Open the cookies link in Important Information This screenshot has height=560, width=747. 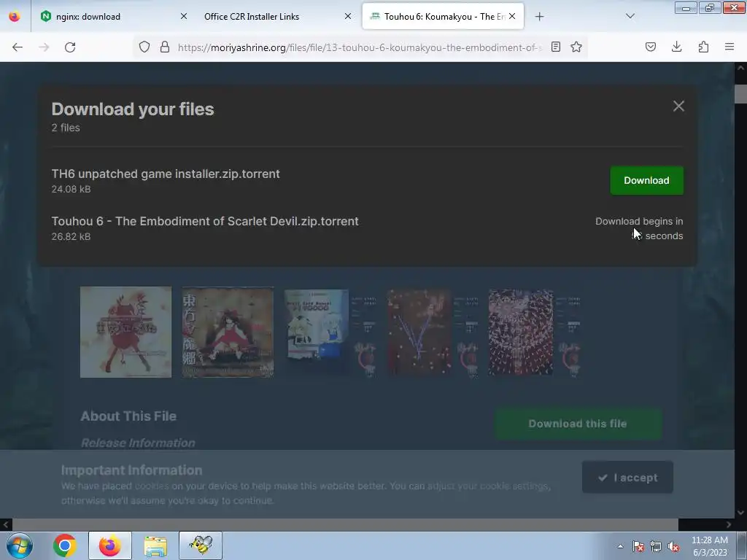[x=152, y=486]
